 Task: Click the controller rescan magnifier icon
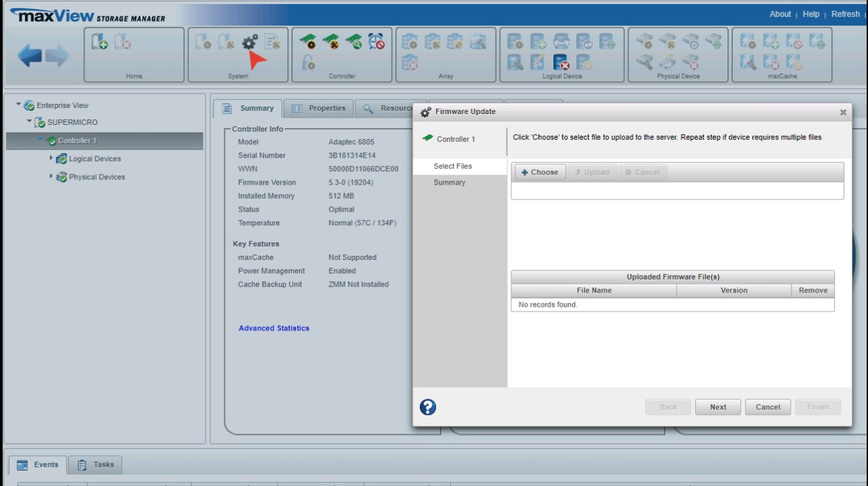[354, 42]
